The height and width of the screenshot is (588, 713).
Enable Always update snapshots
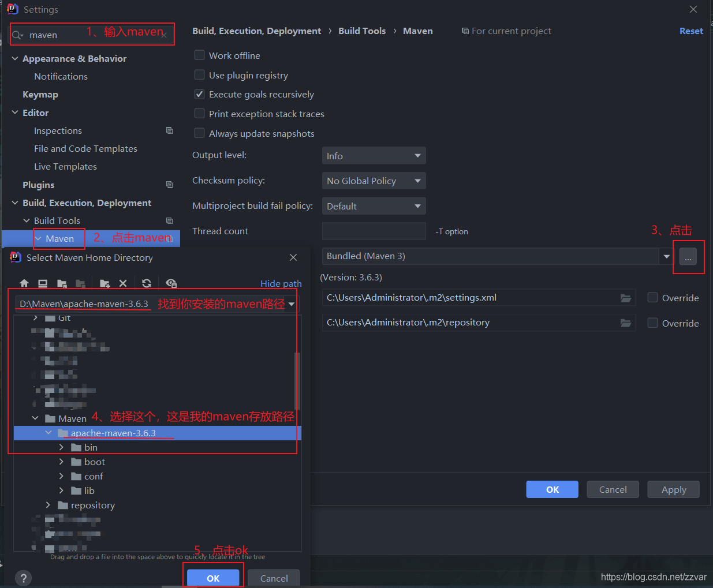click(199, 133)
